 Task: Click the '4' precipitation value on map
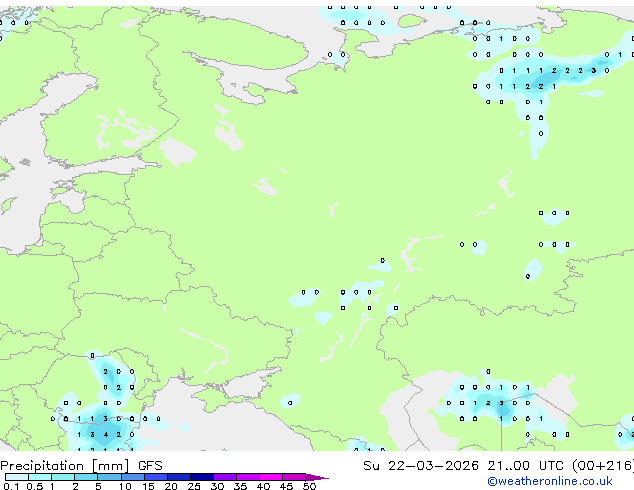(106, 435)
